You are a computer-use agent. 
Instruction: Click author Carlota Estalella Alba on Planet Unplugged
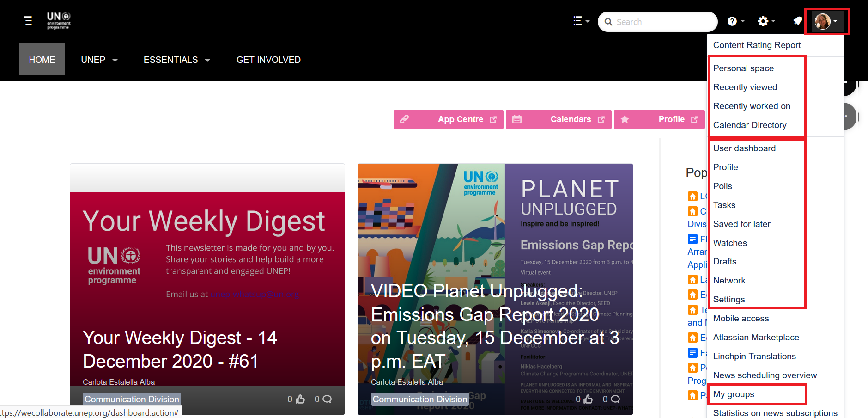[x=407, y=382]
